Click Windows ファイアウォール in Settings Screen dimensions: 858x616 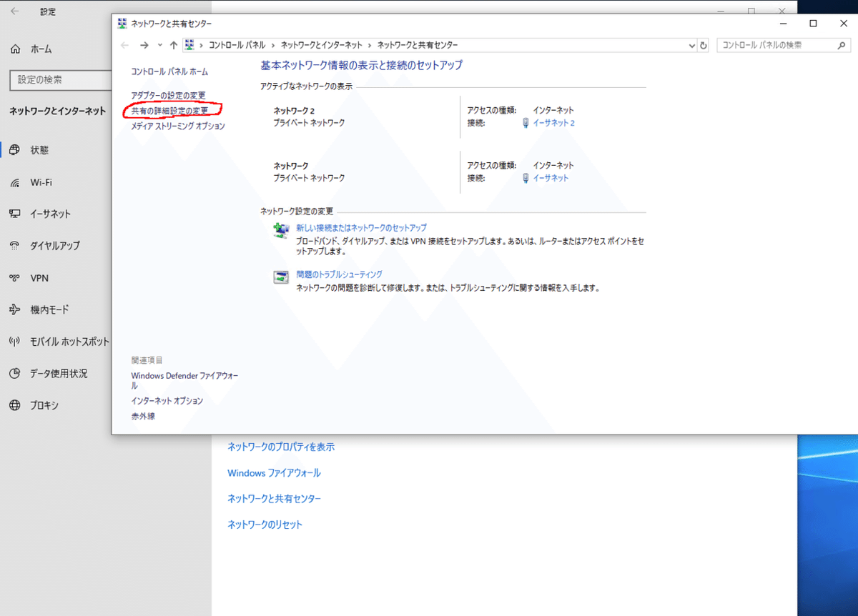click(x=274, y=473)
